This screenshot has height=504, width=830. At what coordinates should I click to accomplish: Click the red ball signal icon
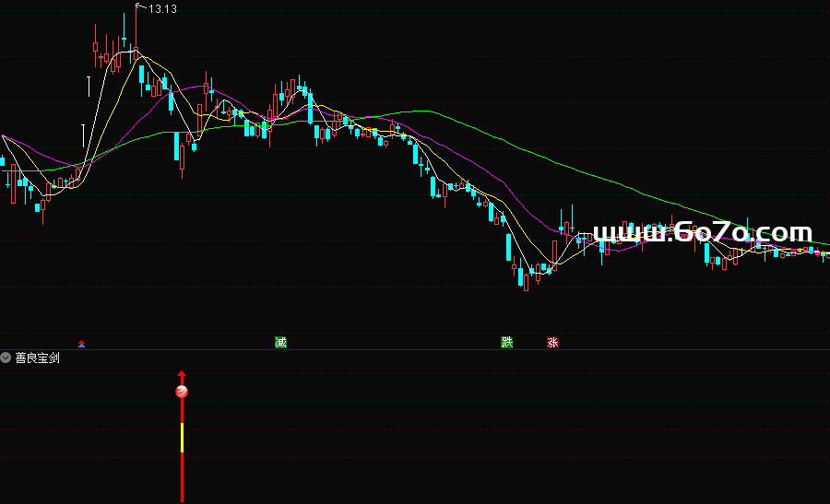point(182,392)
